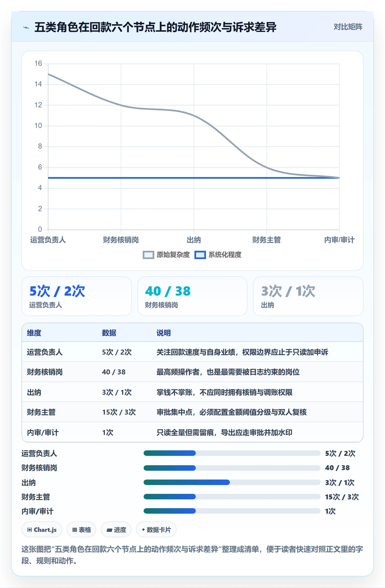Click the 出纳 x-axis label on chart

point(194,240)
